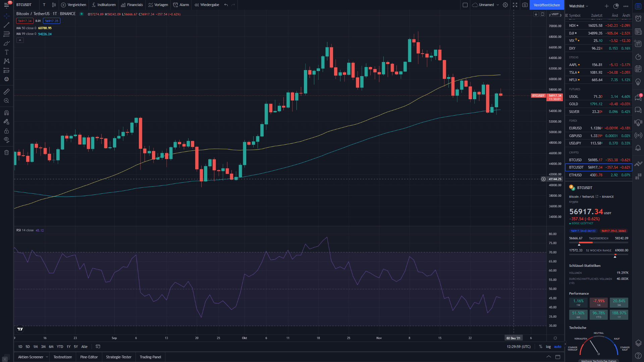Open the Pine-Editor tab
Screen dimensions: 644x362
[x=89, y=357]
